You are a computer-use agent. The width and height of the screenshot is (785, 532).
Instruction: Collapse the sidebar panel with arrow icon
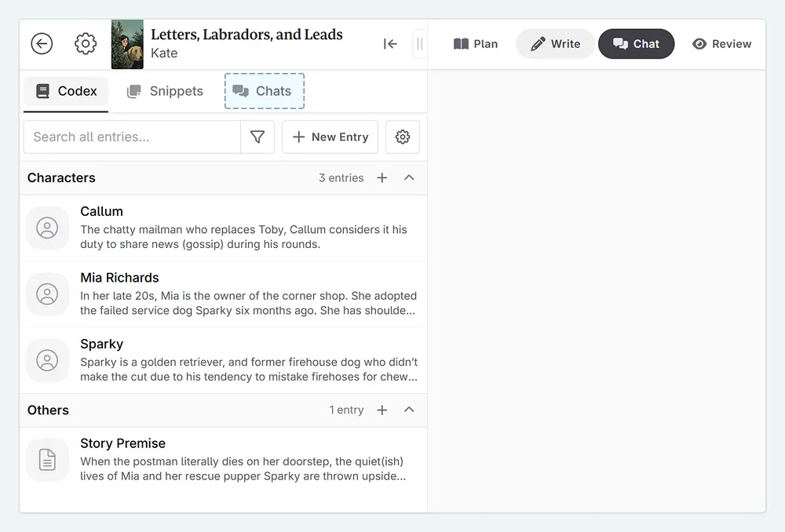tap(390, 44)
